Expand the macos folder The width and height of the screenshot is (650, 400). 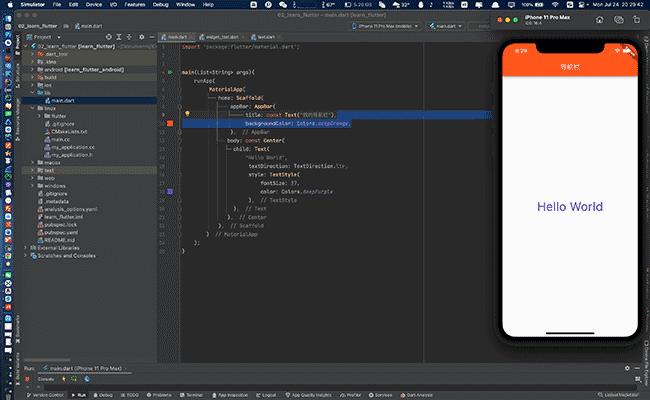(x=33, y=162)
